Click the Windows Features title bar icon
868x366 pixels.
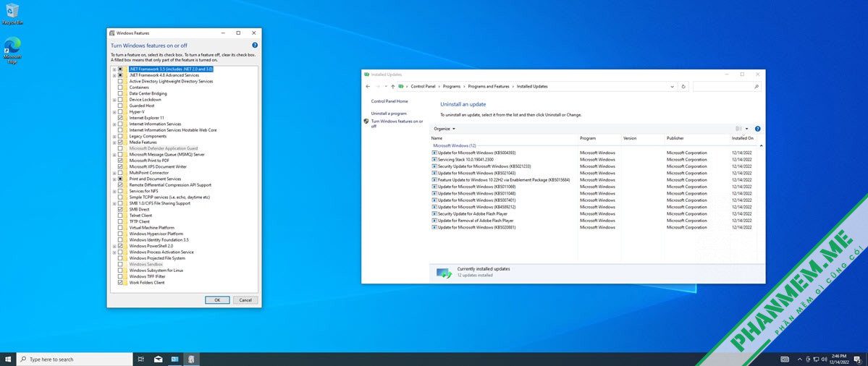[x=112, y=33]
